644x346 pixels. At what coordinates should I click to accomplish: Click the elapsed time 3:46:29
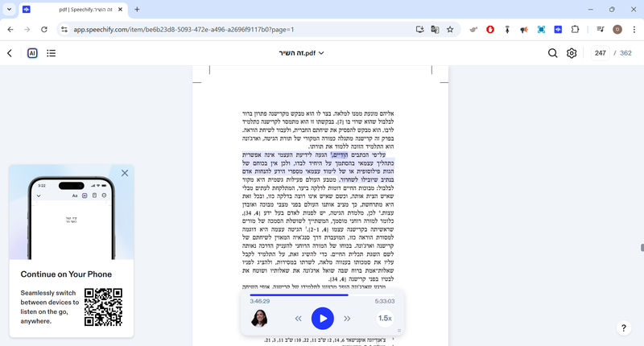pyautogui.click(x=259, y=301)
